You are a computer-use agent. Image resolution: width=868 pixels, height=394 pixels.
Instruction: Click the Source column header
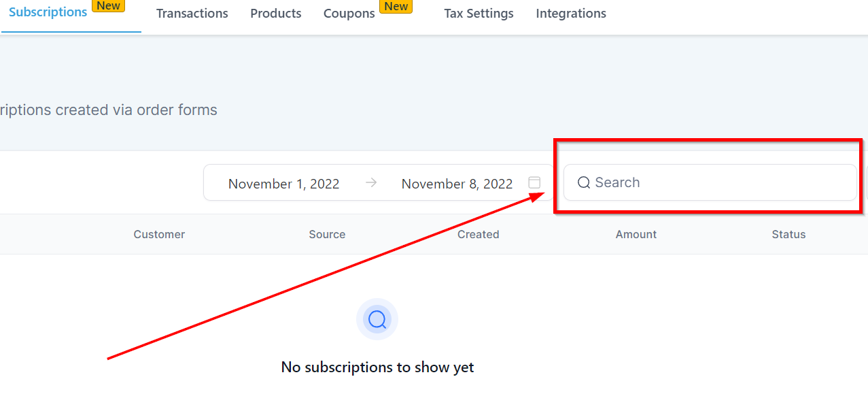pyautogui.click(x=327, y=234)
